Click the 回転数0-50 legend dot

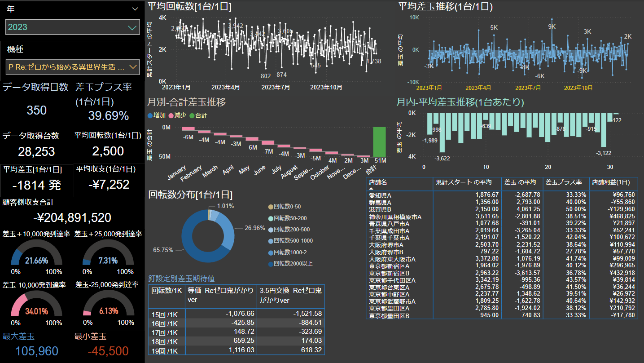click(x=270, y=207)
